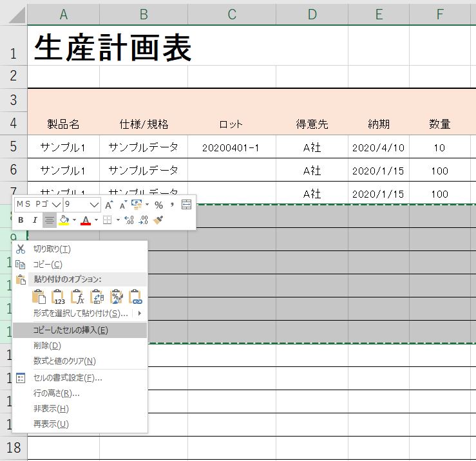Choose paste formulas (fx) option

click(78, 297)
